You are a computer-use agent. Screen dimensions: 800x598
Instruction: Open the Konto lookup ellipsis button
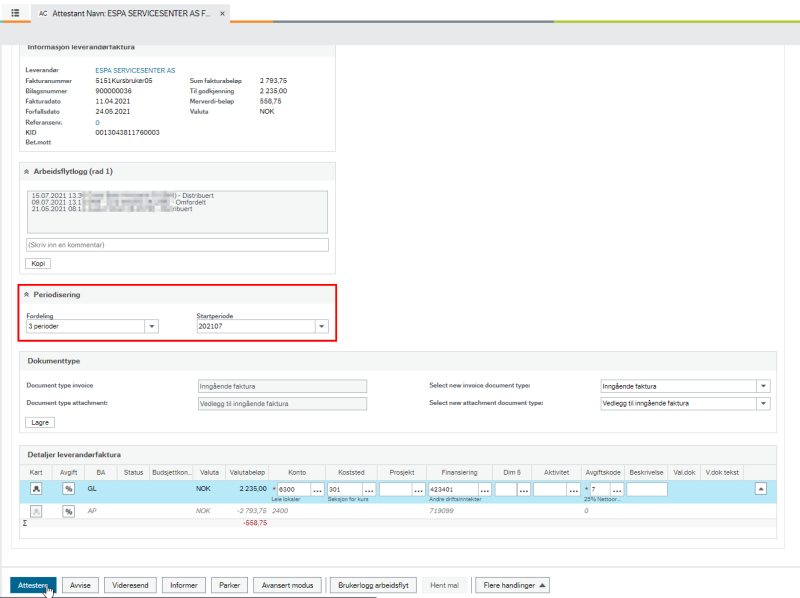tap(317, 490)
